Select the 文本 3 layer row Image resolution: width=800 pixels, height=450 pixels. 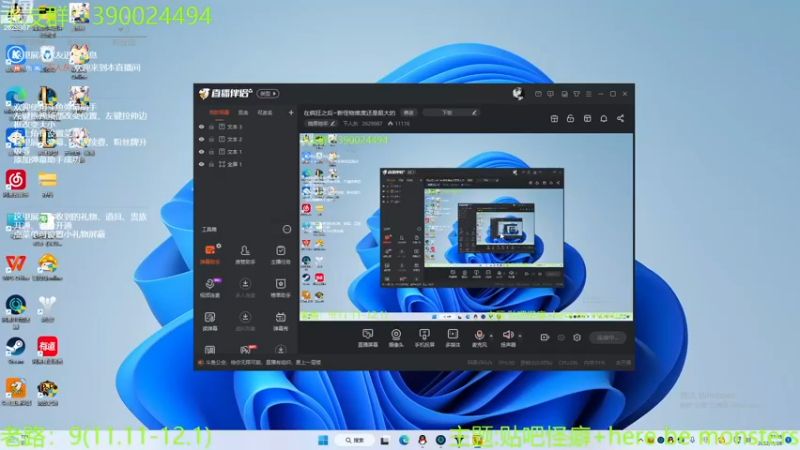(x=245, y=127)
